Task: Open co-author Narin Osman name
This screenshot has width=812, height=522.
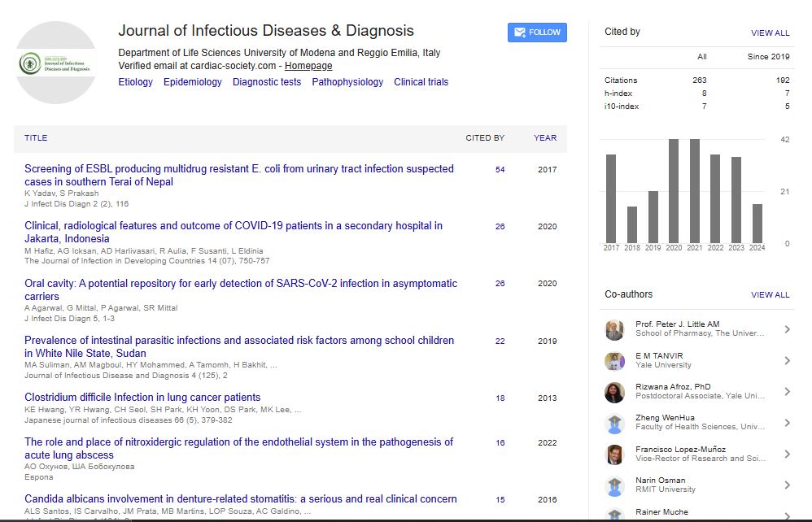Action: (x=661, y=480)
